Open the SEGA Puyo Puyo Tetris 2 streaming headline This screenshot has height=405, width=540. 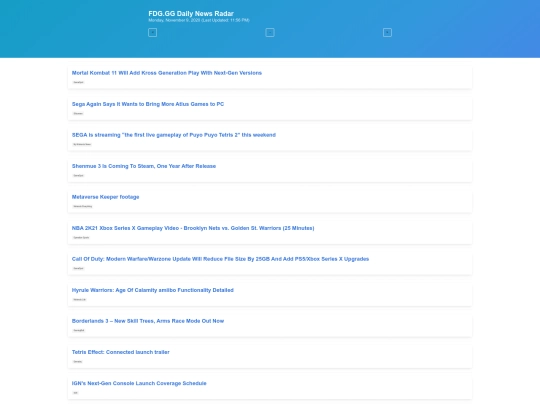tap(174, 135)
